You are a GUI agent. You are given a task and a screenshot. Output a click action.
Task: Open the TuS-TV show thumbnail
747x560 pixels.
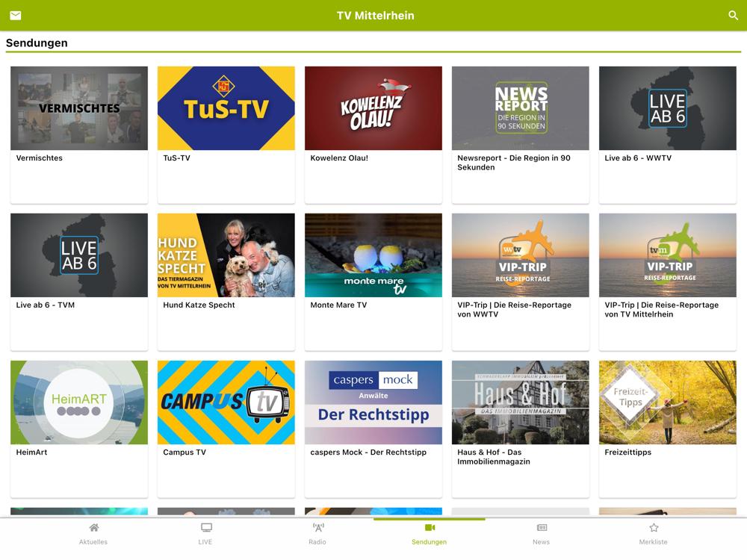226,108
